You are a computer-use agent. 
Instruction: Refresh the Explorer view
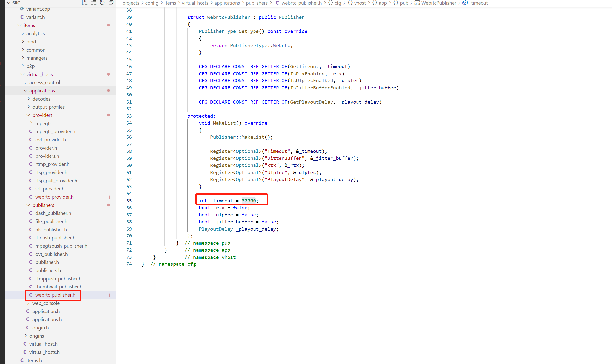[x=102, y=3]
